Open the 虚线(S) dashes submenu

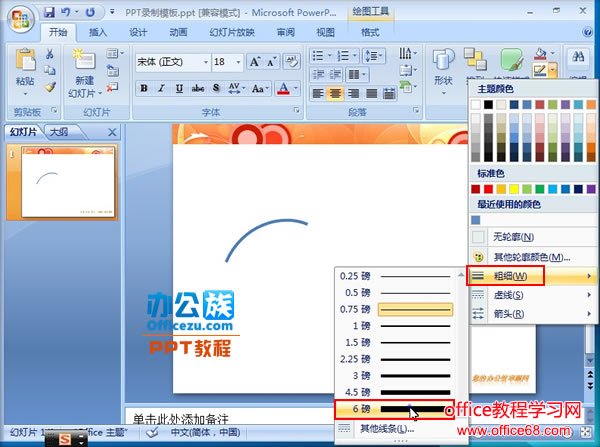pyautogui.click(x=532, y=295)
